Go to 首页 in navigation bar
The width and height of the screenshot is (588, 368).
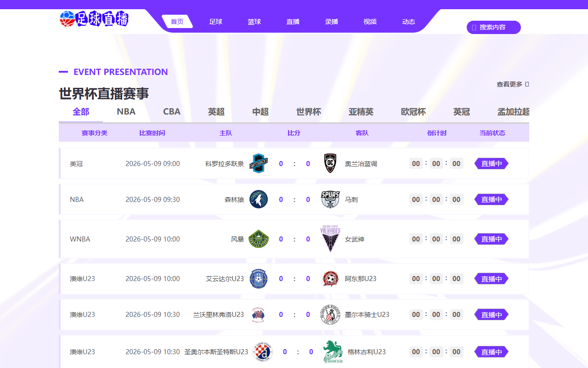click(x=177, y=22)
